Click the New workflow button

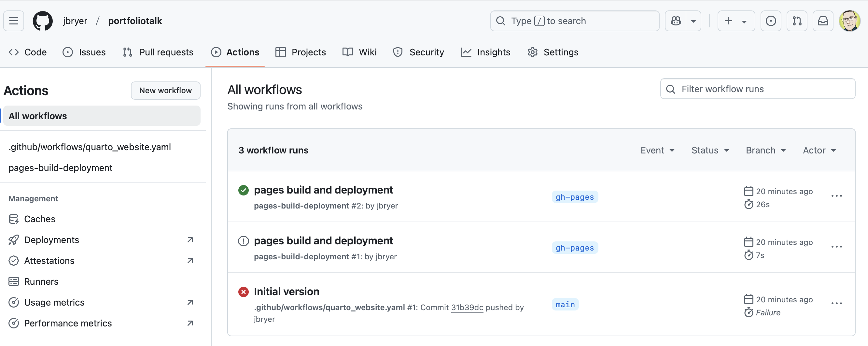coord(165,90)
